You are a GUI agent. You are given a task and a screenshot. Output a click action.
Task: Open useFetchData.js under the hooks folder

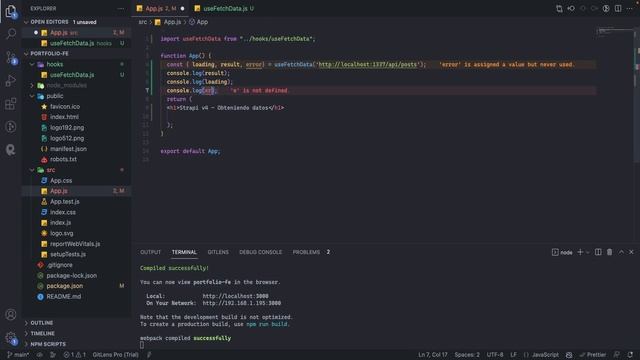point(76,75)
